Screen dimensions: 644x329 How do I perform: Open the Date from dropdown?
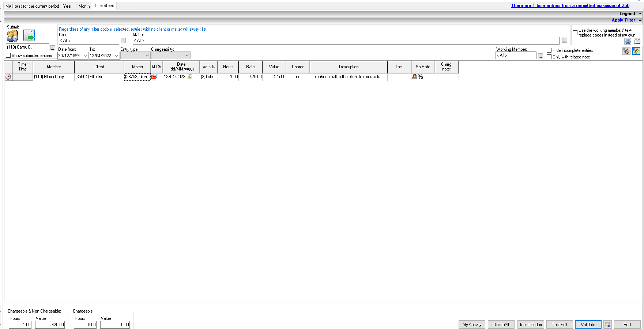85,56
